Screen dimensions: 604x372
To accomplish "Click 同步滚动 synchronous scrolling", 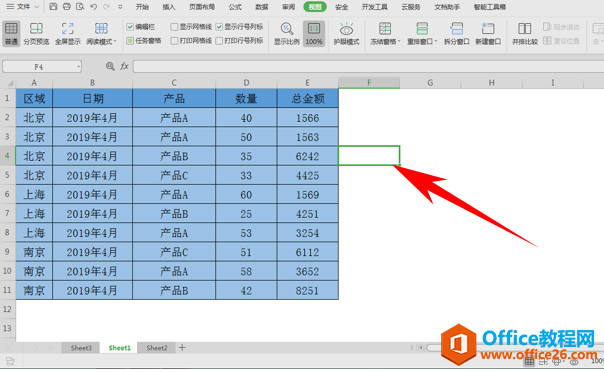I will (x=561, y=27).
